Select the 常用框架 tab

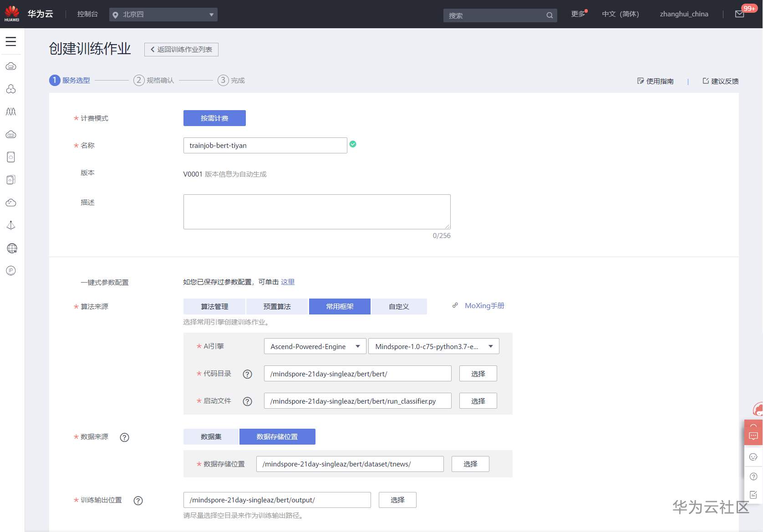340,307
